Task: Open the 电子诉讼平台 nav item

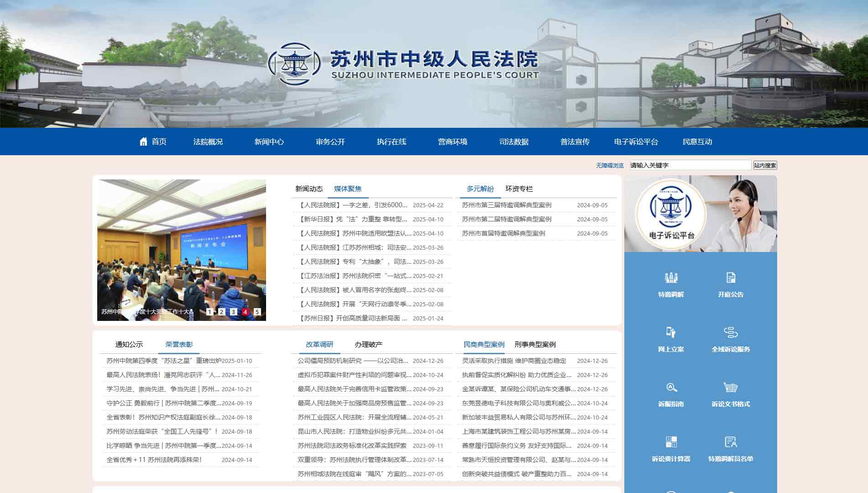Action: 636,142
